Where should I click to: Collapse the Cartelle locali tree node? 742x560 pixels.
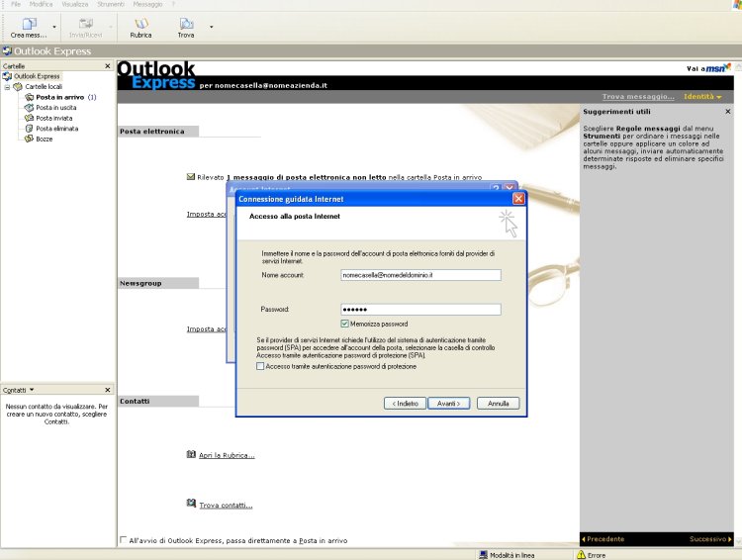[7, 87]
